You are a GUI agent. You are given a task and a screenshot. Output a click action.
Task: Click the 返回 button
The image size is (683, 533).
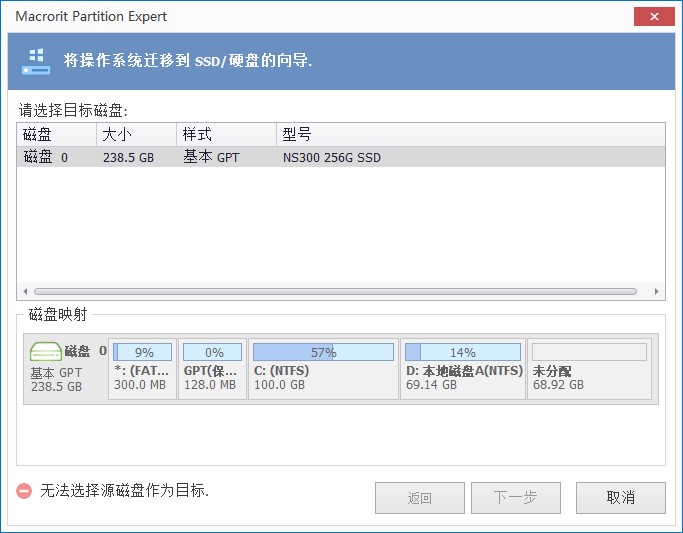420,498
